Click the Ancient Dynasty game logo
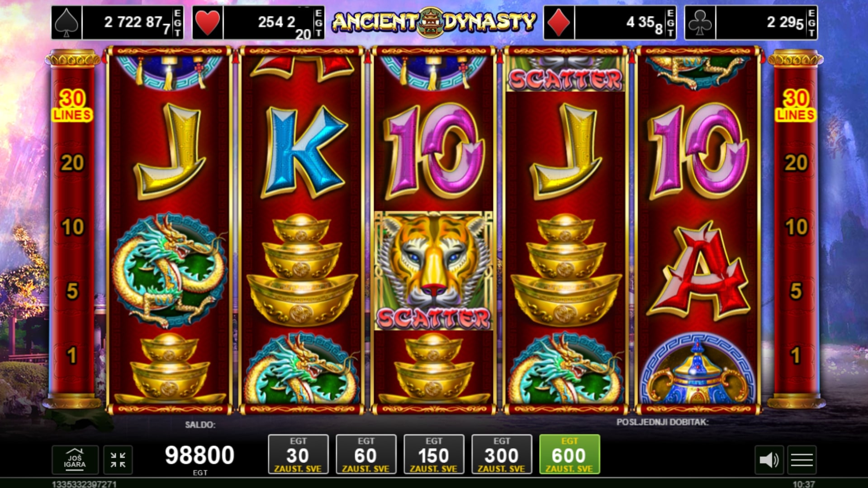 [434, 22]
